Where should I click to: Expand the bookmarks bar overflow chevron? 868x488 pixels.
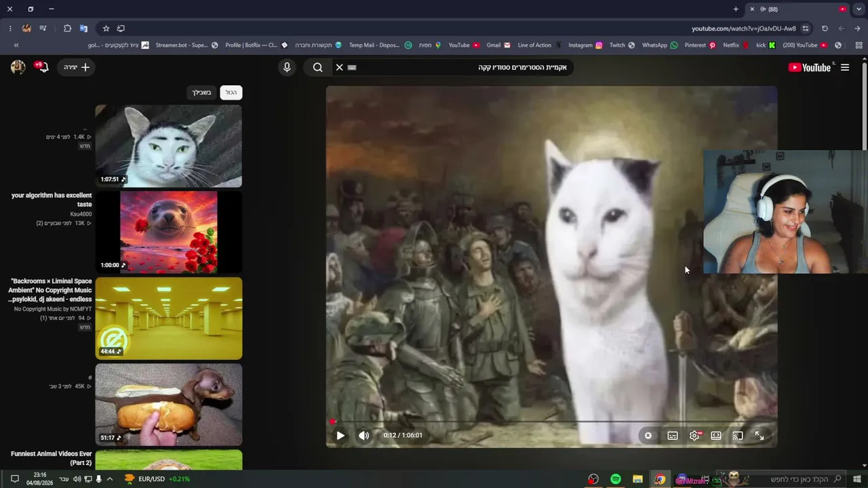point(16,45)
